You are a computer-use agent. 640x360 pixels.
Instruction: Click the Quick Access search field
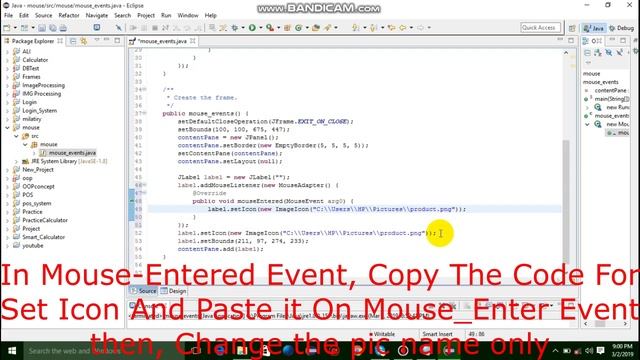(540, 28)
